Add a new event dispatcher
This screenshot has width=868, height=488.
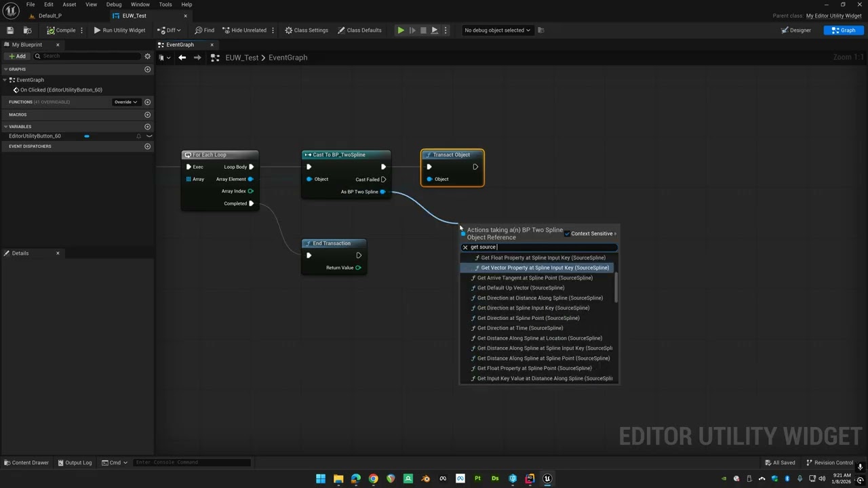tap(147, 146)
